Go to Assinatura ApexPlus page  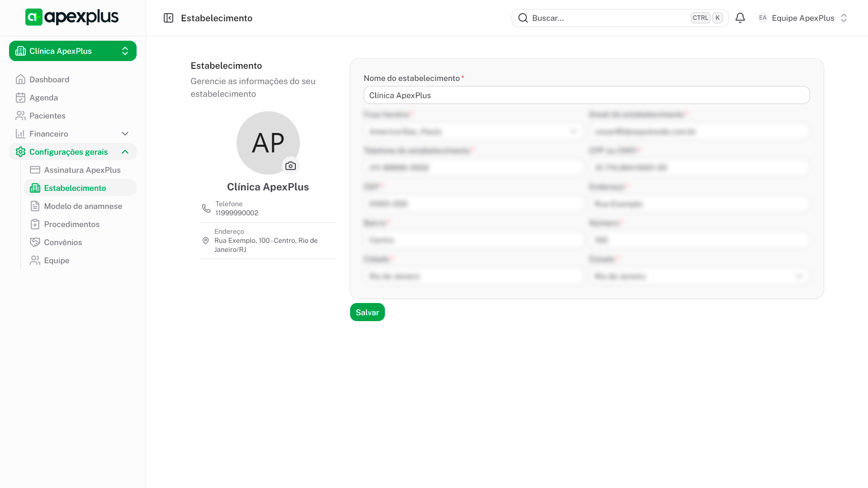click(x=82, y=170)
